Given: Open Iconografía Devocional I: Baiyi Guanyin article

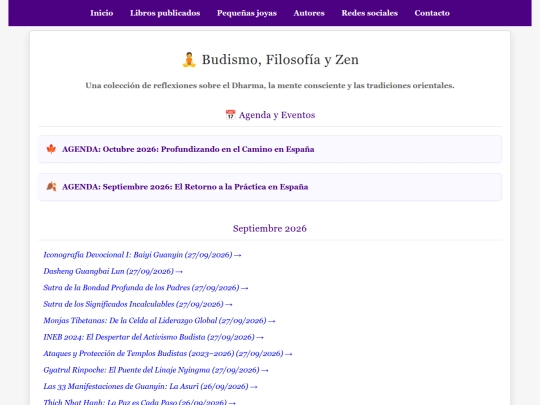Looking at the screenshot, I should coord(142,255).
